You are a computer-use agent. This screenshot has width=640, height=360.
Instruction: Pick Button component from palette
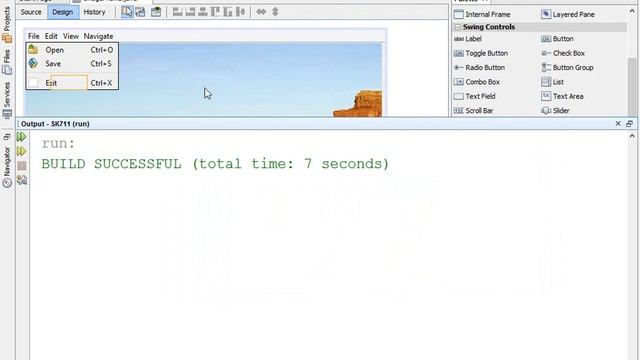click(557, 39)
